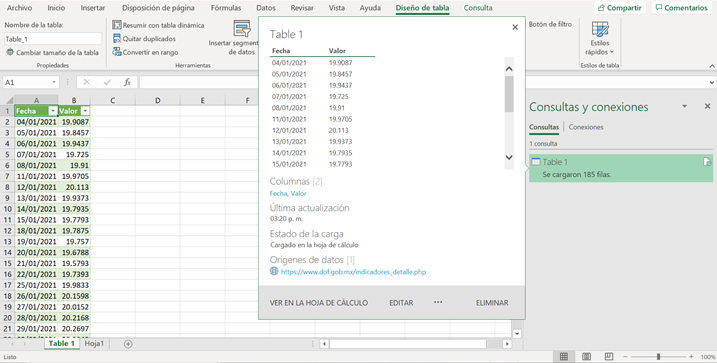Screen dimensions: 717x363
Task: Click the EDITAR button in popup
Action: point(401,303)
